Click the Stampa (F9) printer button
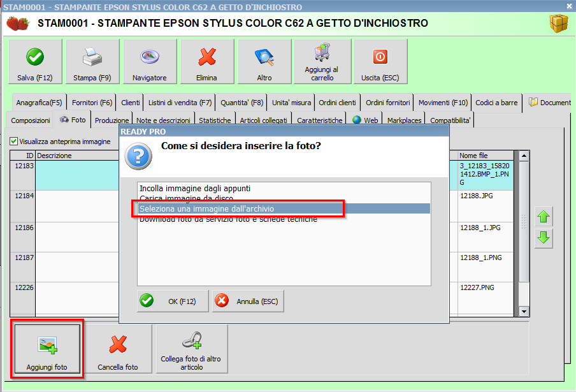The width and height of the screenshot is (576, 392). pyautogui.click(x=92, y=62)
